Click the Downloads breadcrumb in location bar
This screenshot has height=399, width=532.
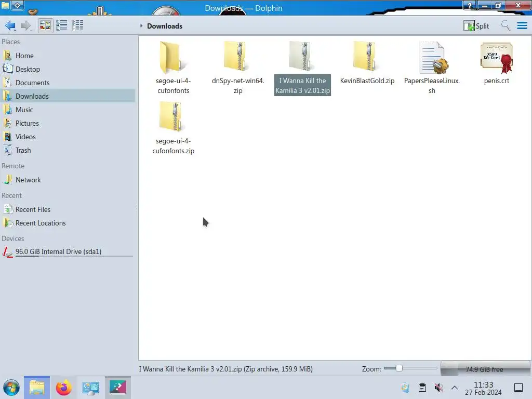click(x=165, y=26)
